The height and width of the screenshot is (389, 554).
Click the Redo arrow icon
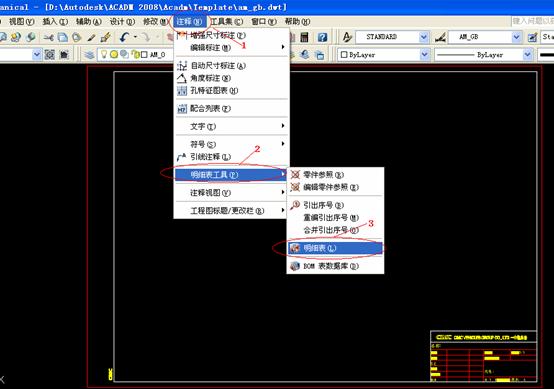[146, 37]
